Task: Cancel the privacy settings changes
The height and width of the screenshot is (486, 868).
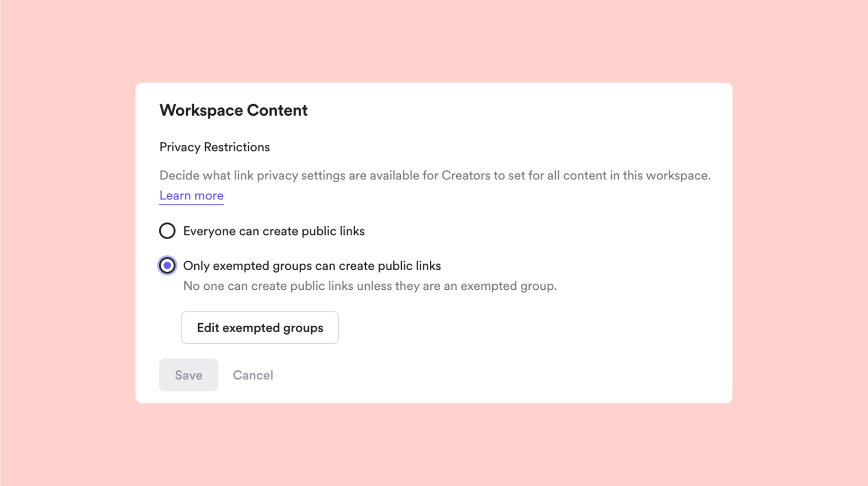Action: [x=253, y=375]
